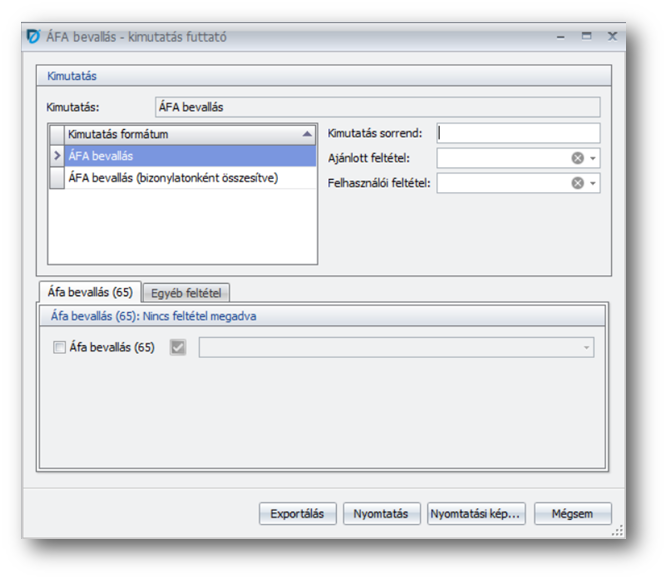The image size is (668, 581).
Task: Open Nyomtatási kép print preview
Action: (x=476, y=514)
